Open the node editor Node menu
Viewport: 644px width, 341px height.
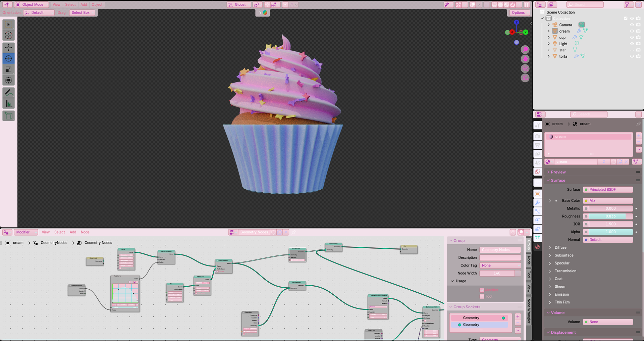tap(85, 232)
